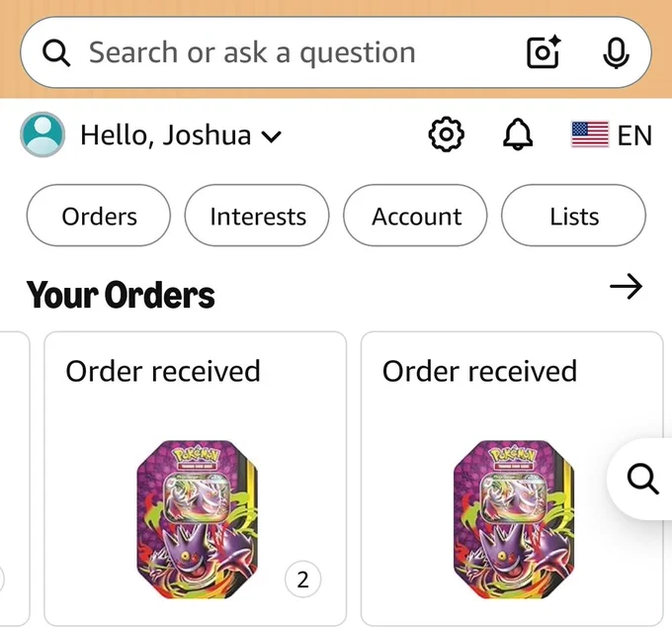Tap the US flag language icon

pyautogui.click(x=590, y=135)
